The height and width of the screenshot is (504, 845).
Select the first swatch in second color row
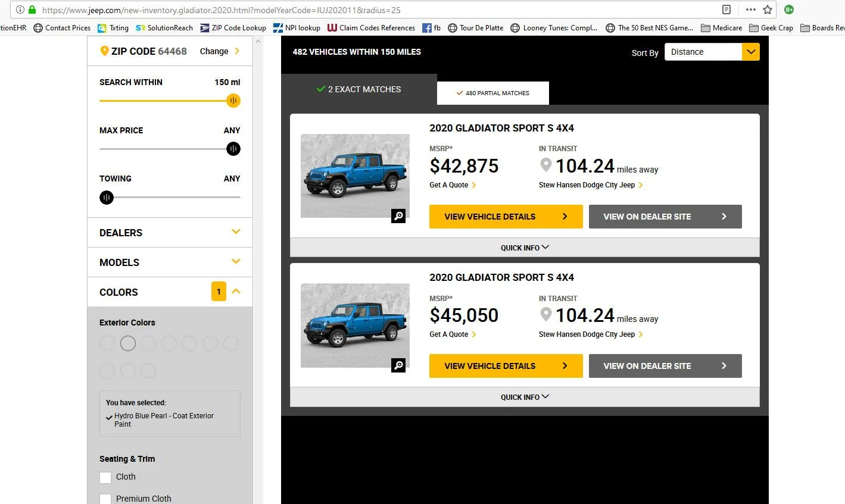107,371
